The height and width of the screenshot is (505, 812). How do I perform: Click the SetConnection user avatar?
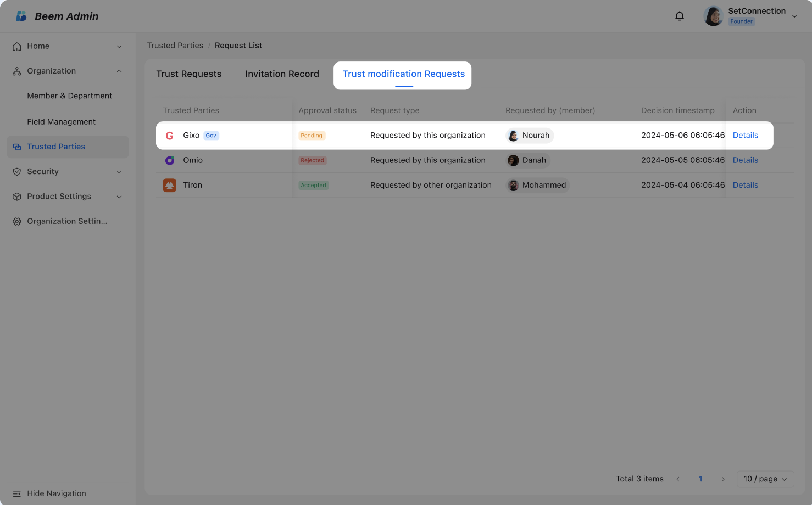(x=713, y=16)
